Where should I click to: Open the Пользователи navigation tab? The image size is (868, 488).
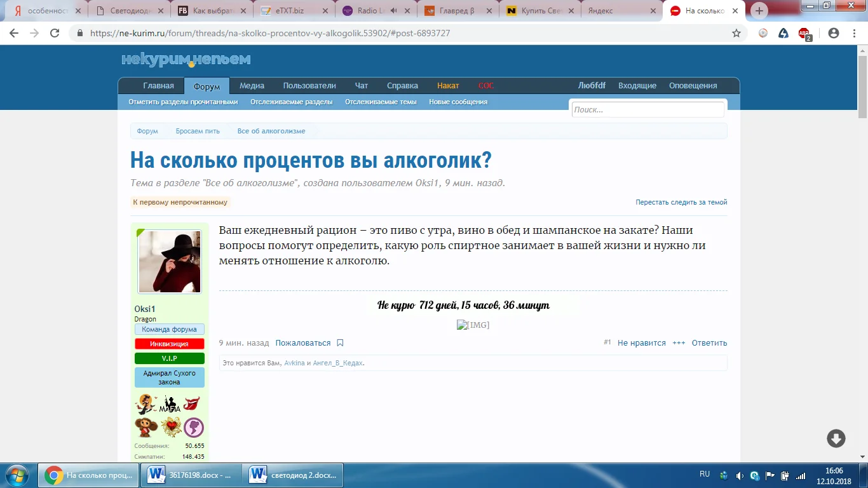point(309,86)
